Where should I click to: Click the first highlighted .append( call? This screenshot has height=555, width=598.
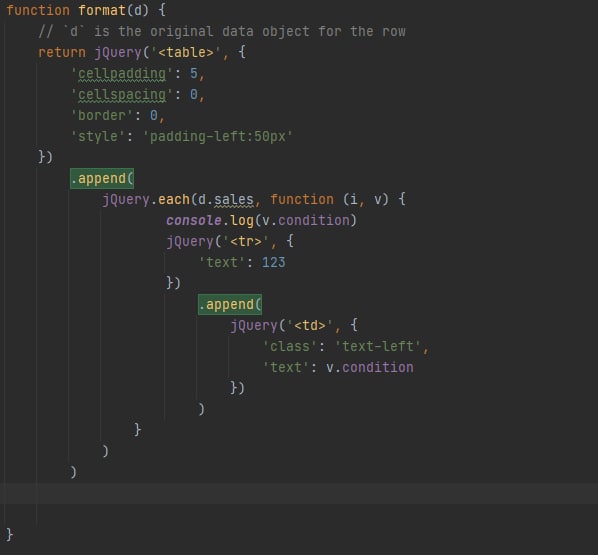(x=102, y=178)
